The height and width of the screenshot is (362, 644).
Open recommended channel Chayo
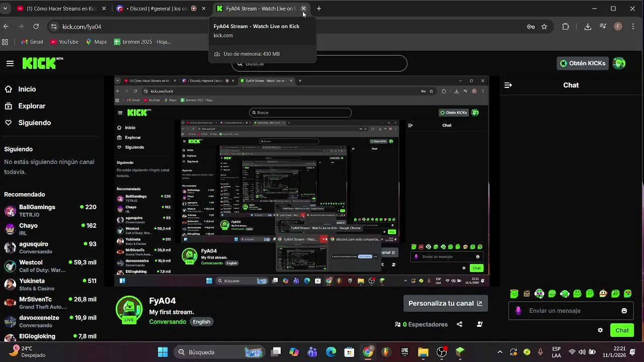(50, 229)
